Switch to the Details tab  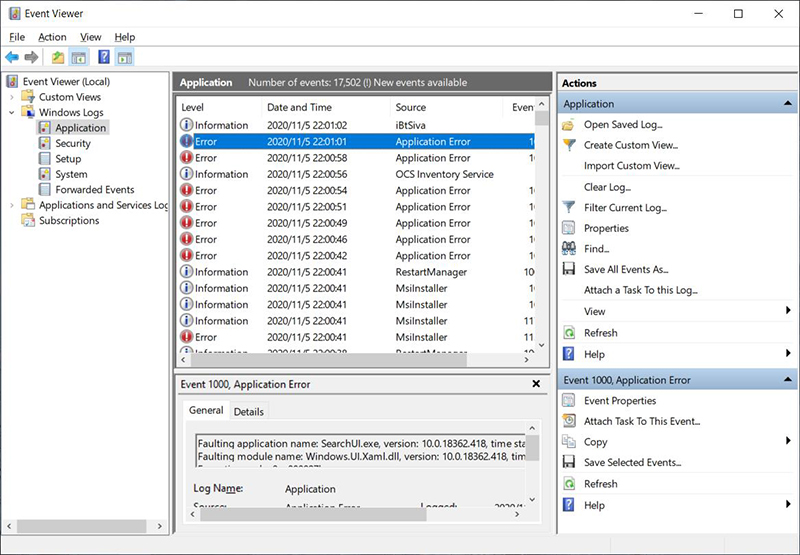[249, 411]
